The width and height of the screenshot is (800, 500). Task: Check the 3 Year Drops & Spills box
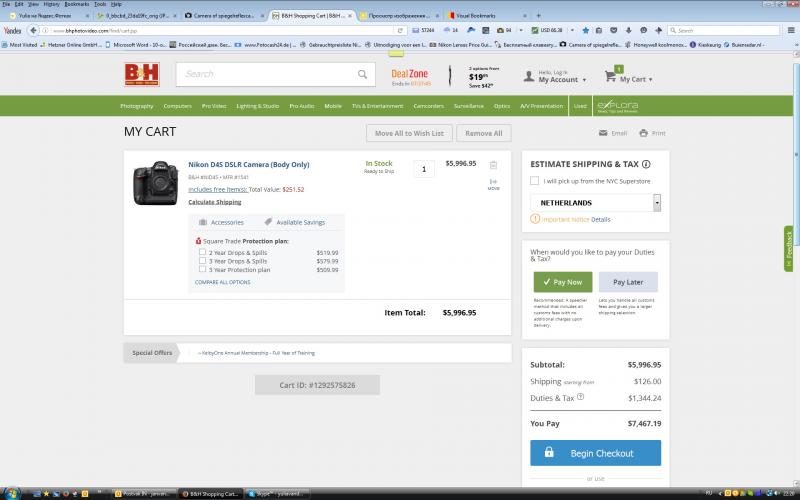(x=203, y=260)
